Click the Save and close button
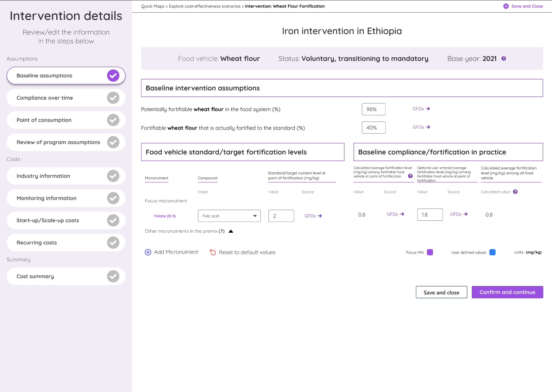This screenshot has width=552, height=392. 441,292
